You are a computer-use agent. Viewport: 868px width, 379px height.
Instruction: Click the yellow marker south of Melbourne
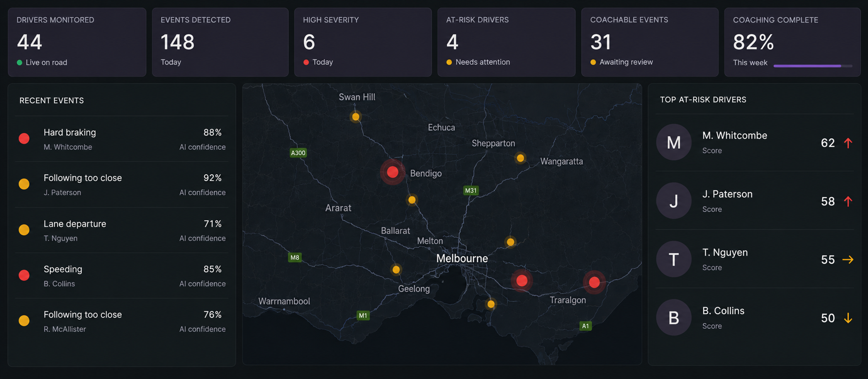point(491,304)
